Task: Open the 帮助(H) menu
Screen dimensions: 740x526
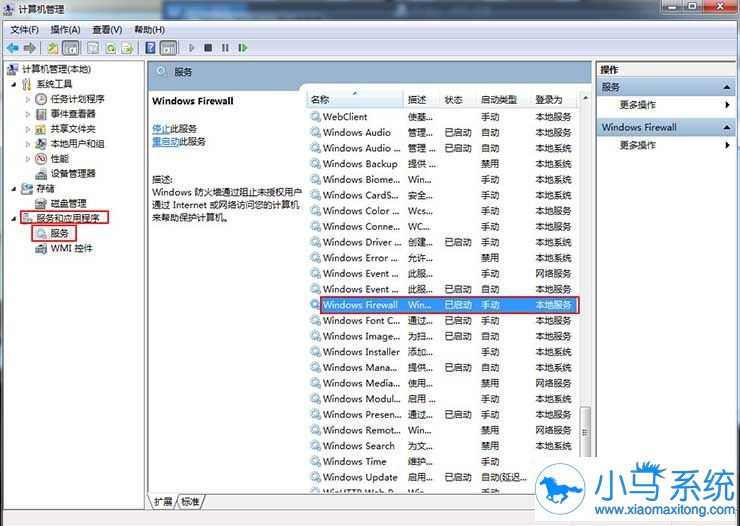Action: pyautogui.click(x=149, y=30)
